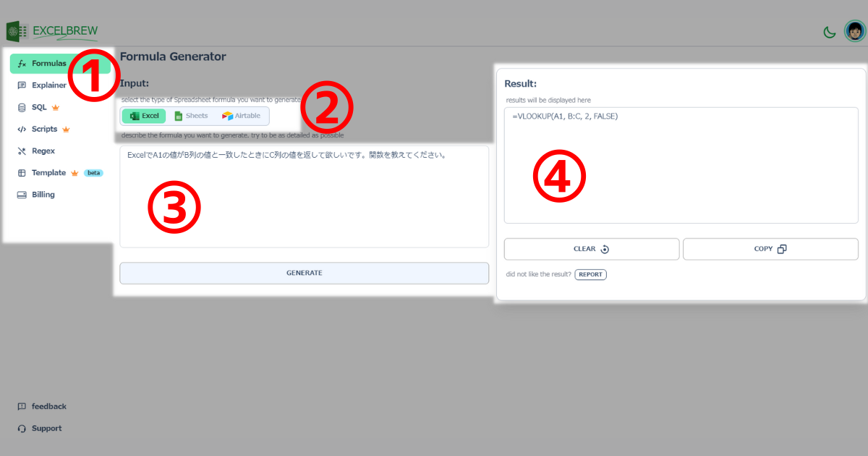Click inside the formula description textbox

(x=305, y=197)
